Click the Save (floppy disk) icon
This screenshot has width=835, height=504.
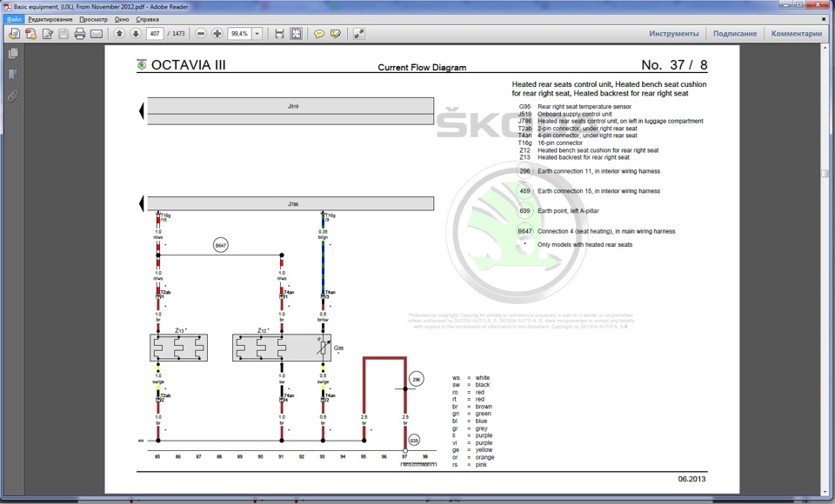pos(63,34)
